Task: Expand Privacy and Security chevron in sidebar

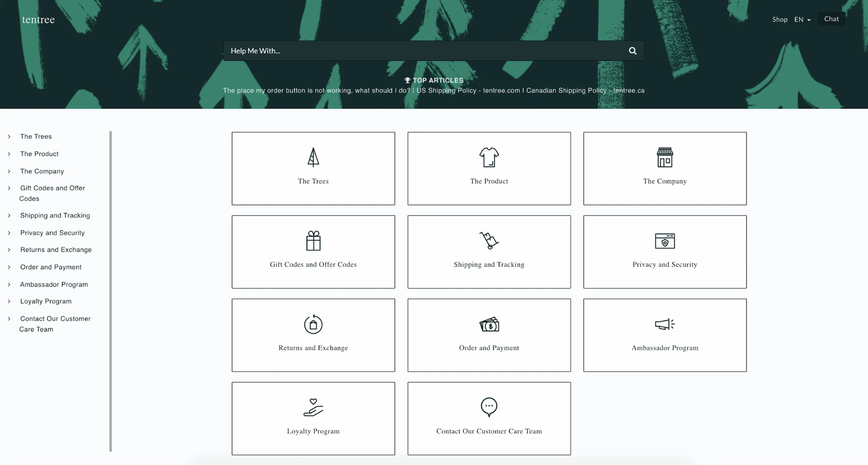Action: 9,233
